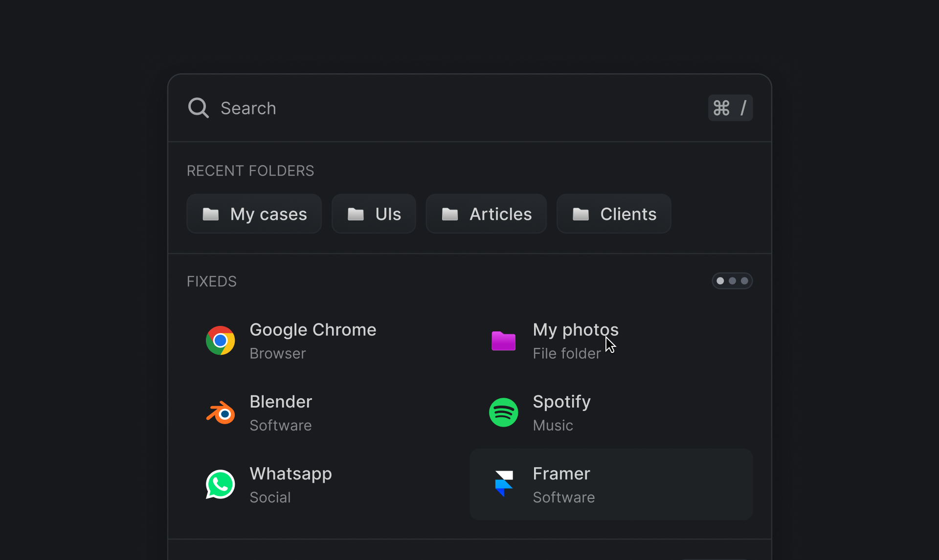Open the UIs recent folder
Image resolution: width=939 pixels, height=560 pixels.
[x=374, y=214]
